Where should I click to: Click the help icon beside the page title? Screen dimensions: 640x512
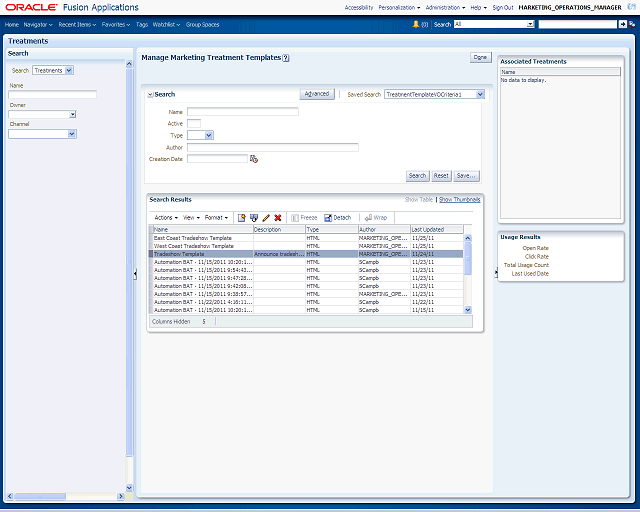(x=286, y=58)
